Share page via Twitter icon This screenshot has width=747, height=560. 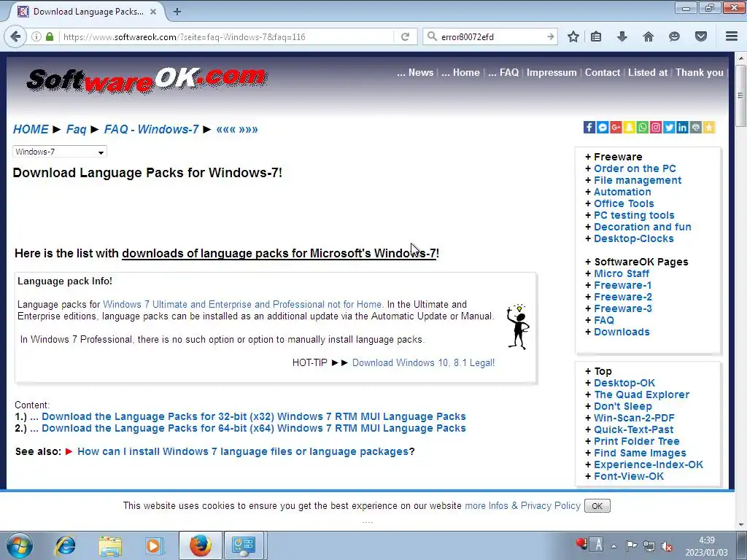coord(670,127)
